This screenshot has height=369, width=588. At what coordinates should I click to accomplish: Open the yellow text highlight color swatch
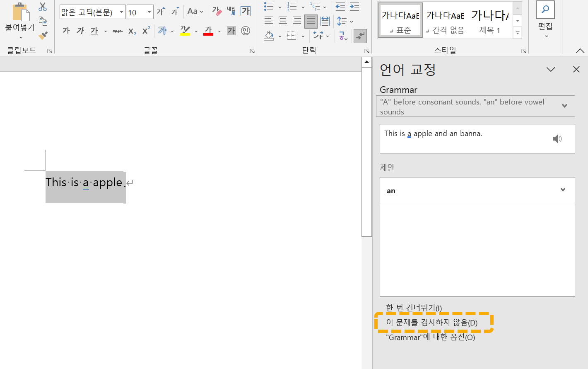[x=186, y=30]
